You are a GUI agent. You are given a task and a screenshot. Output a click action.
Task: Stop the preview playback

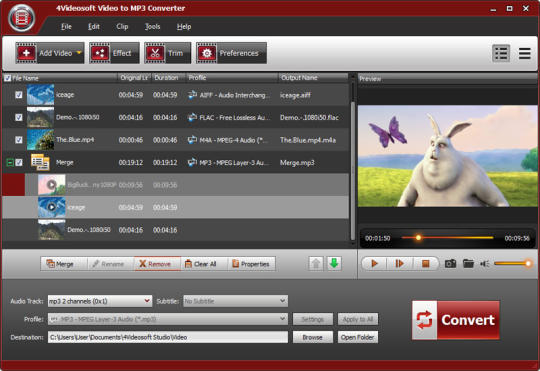tap(426, 264)
